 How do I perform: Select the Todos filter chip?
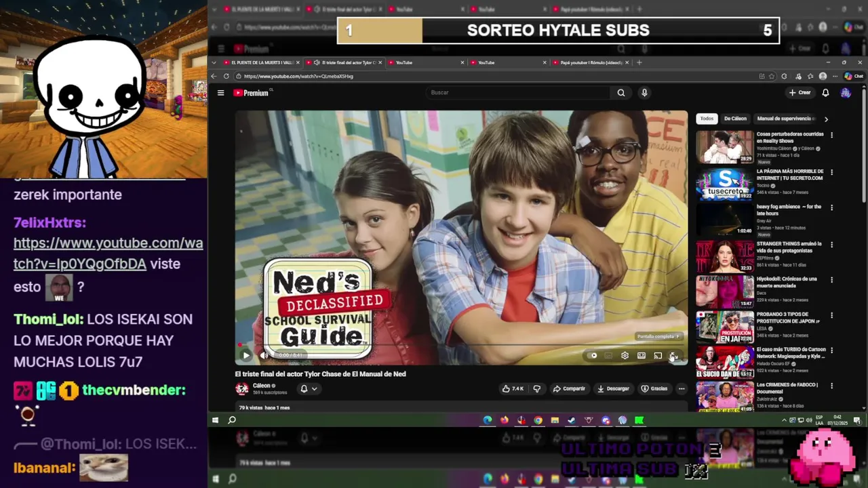pyautogui.click(x=707, y=119)
